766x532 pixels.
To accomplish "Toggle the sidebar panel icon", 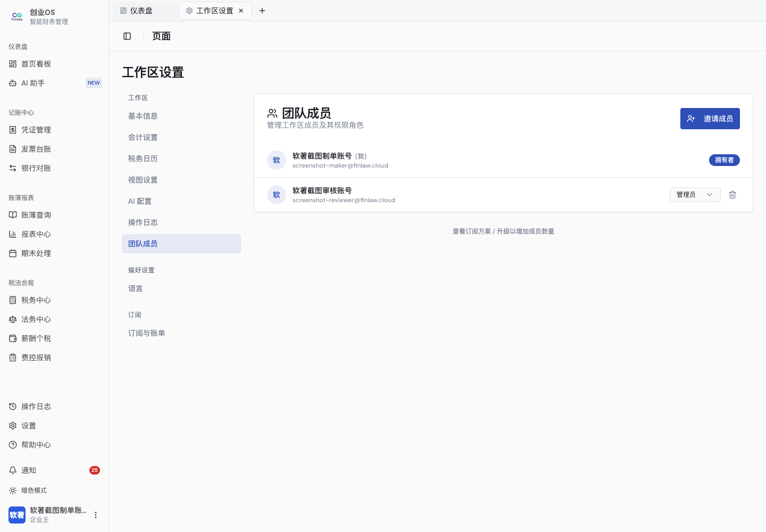I will 127,36.
